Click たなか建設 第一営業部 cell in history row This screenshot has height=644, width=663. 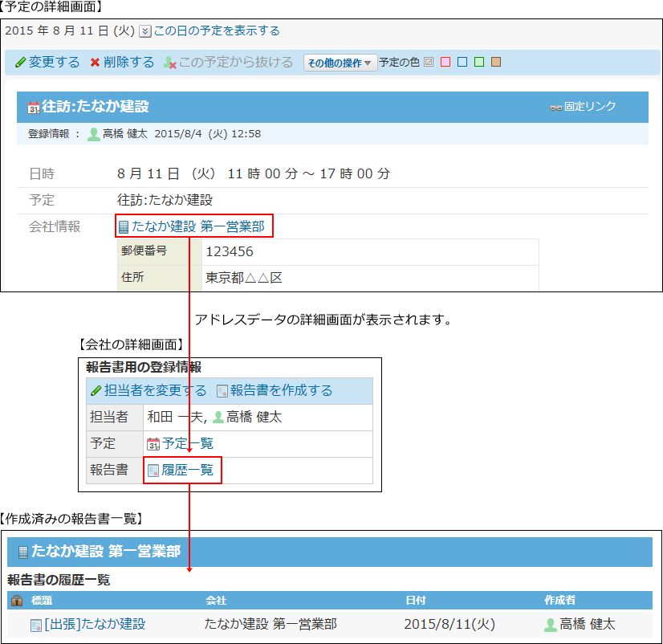click(270, 624)
